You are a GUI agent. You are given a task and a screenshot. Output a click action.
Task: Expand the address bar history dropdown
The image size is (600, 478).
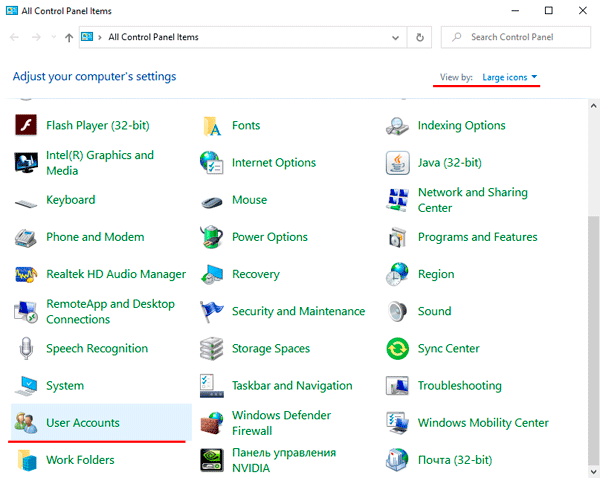coord(395,38)
